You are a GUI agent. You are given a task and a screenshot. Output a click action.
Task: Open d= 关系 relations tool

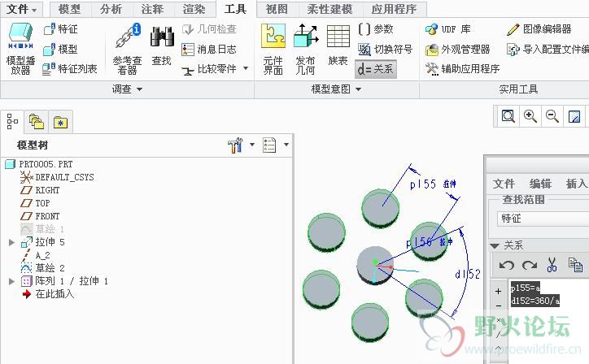tap(376, 69)
